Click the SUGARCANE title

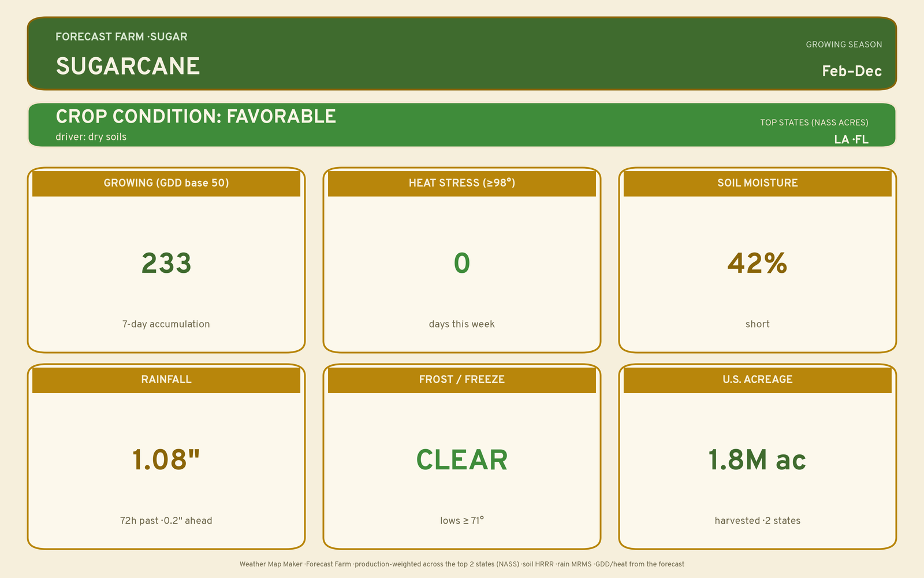coord(128,66)
